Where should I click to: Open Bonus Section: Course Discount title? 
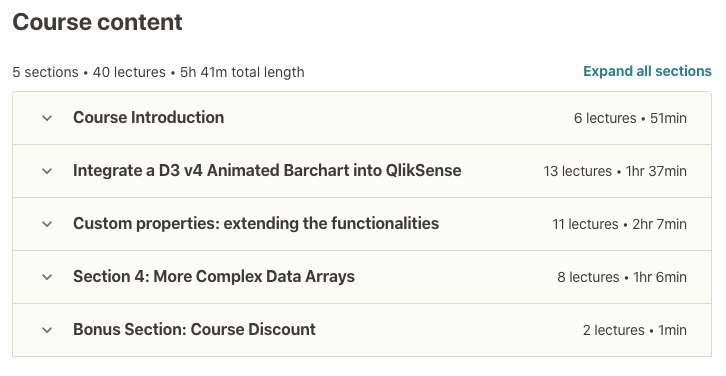point(194,330)
